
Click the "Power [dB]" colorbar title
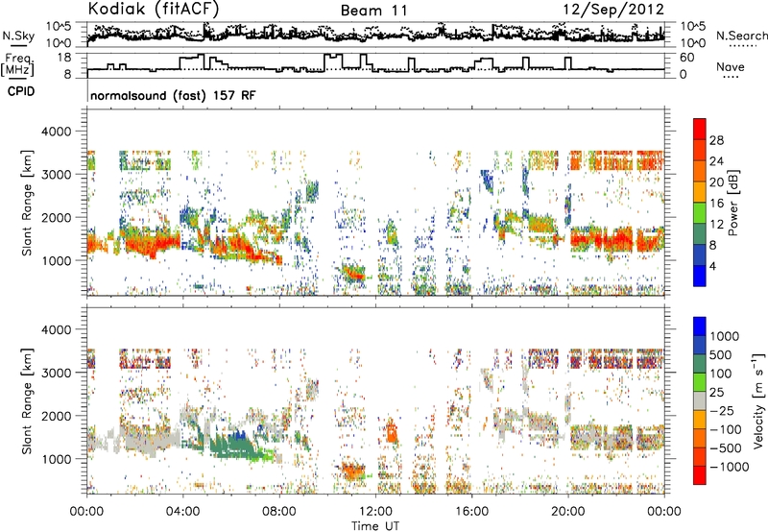[733, 203]
